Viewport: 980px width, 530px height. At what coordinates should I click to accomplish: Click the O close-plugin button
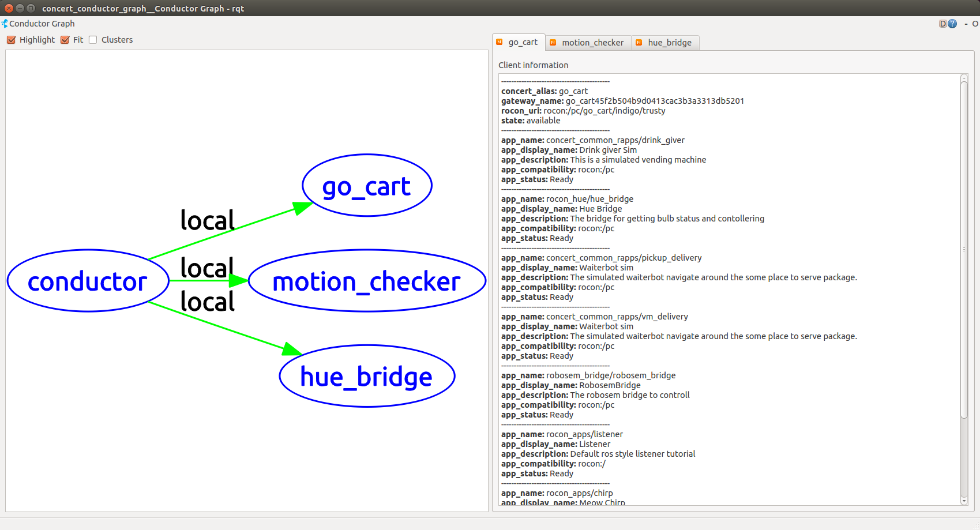(x=975, y=24)
